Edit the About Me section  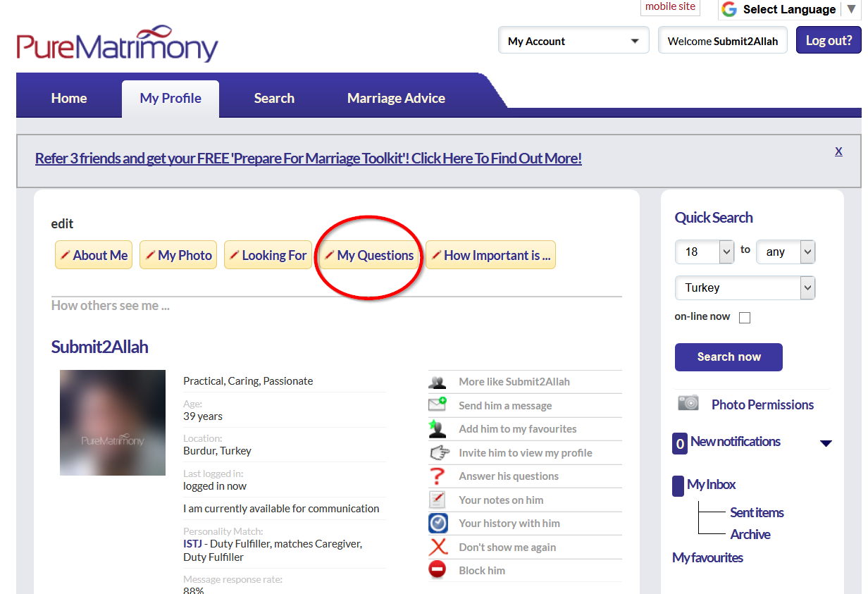94,255
